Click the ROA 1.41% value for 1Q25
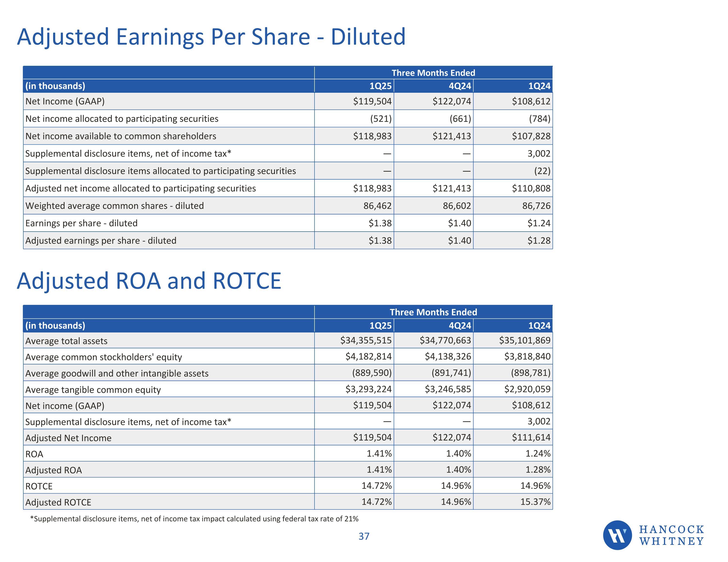The width and height of the screenshot is (728, 562). 379,453
